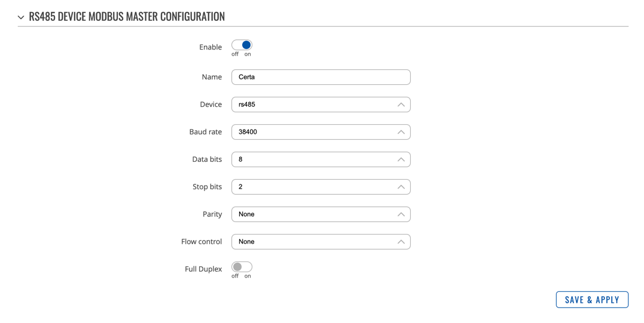
Task: Click the arrow icon in Flow control field
Action: pyautogui.click(x=401, y=242)
